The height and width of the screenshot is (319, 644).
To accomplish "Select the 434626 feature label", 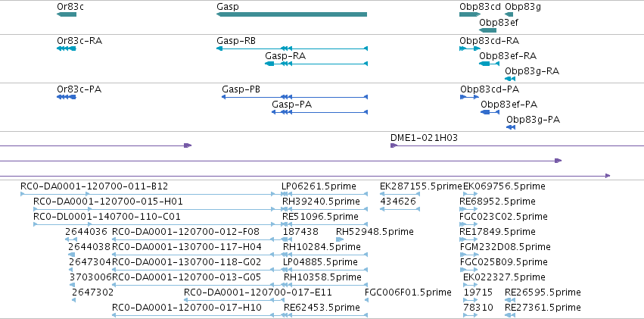I will pyautogui.click(x=398, y=202).
